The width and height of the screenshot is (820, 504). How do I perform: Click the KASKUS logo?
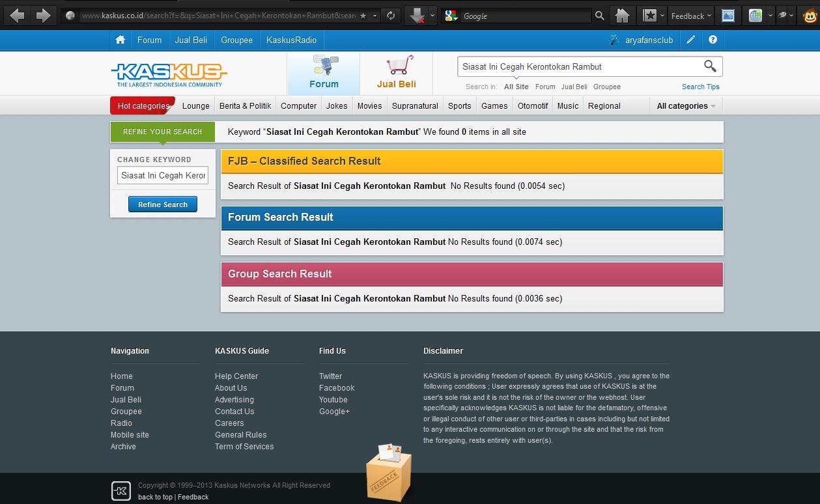pyautogui.click(x=169, y=74)
